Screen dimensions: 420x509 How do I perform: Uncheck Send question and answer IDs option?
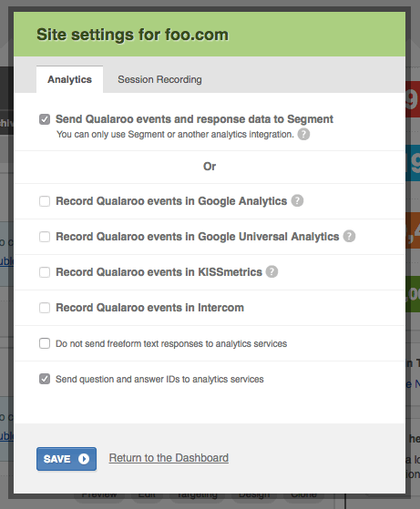[45, 379]
